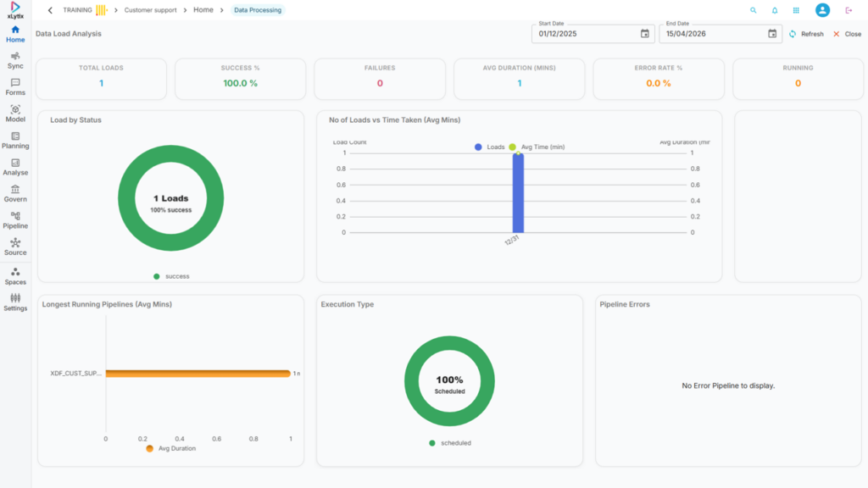Open the Govern section
This screenshot has width=868, height=488.
15,193
